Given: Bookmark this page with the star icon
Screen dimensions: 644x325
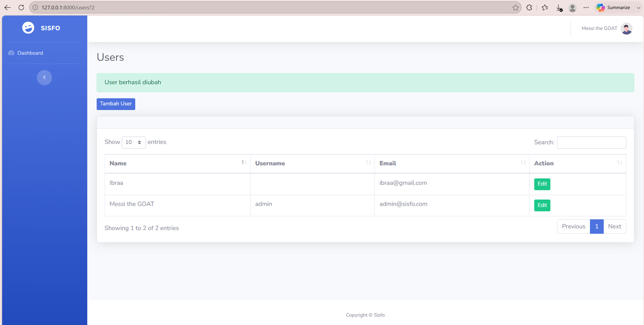Looking at the screenshot, I should coord(516,7).
